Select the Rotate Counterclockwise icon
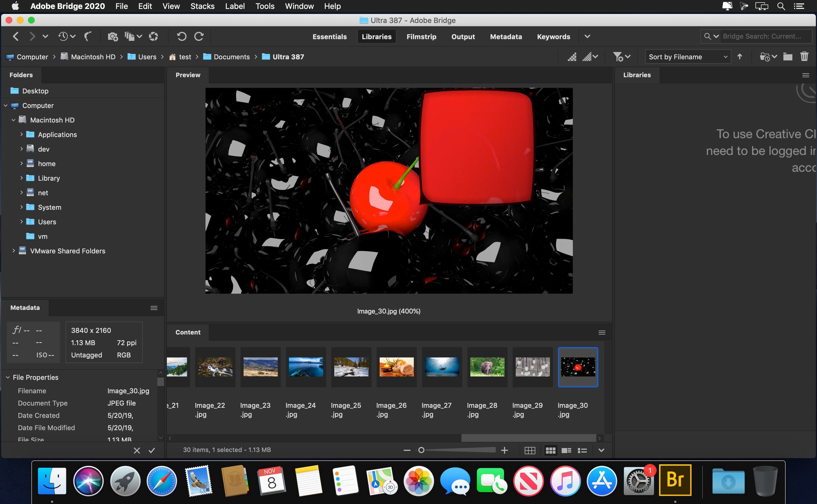817x504 pixels. 181,36
